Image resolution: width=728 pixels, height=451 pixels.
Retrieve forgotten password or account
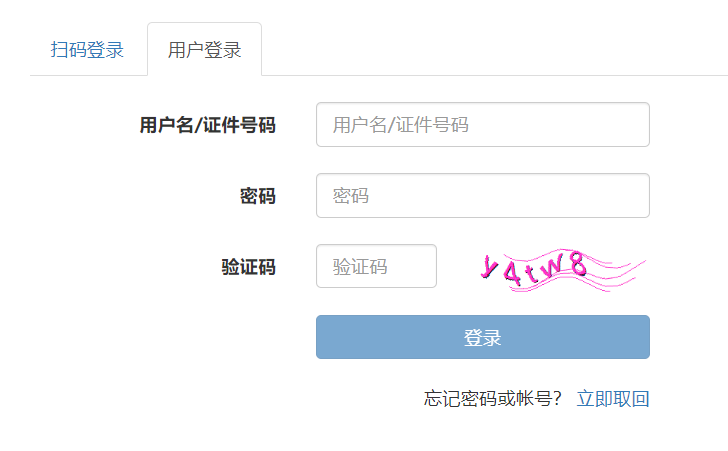[613, 399]
